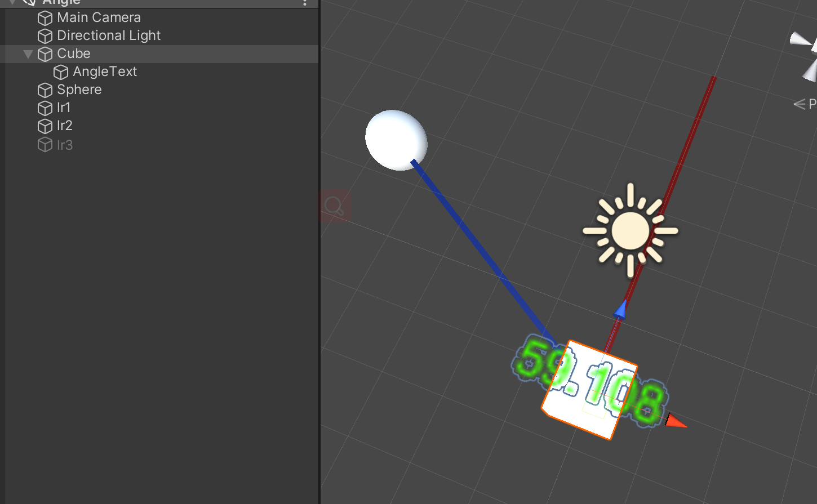Viewport: 817px width, 504px height.
Task: Click the selected cube in scene view
Action: point(589,390)
